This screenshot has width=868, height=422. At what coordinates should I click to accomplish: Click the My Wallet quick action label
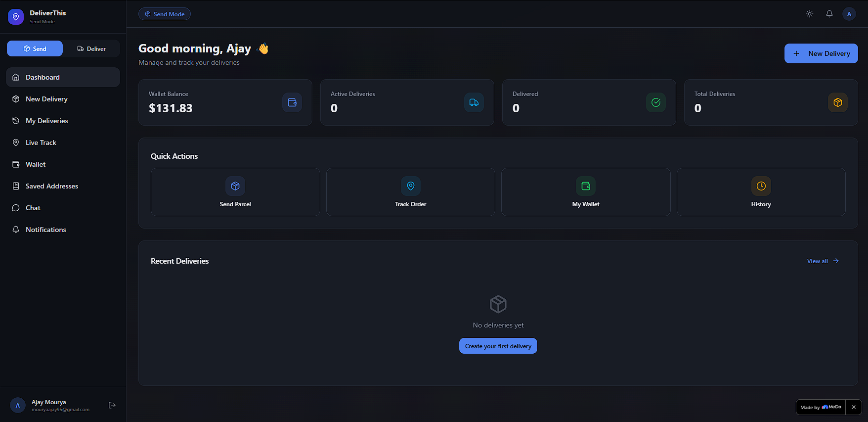point(586,204)
